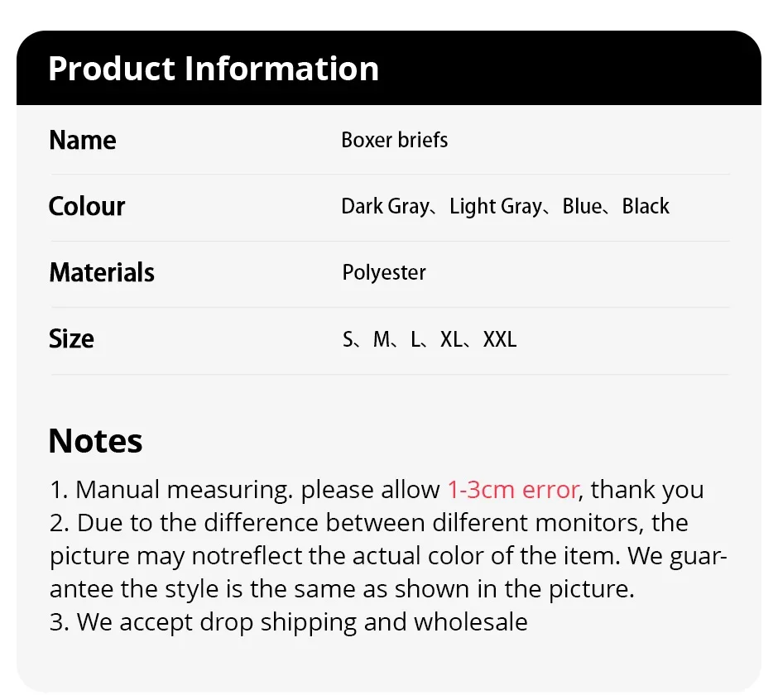Select the XL size option

451,339
